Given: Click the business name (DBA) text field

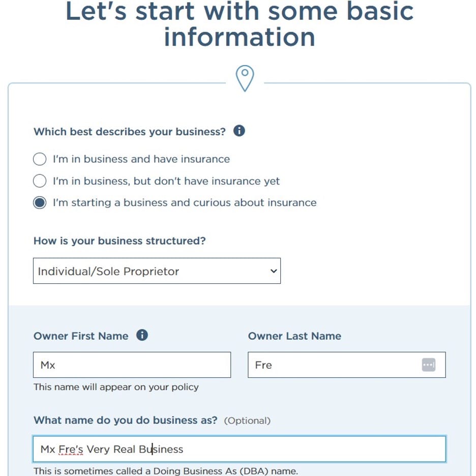Looking at the screenshot, I should pos(305,449).
